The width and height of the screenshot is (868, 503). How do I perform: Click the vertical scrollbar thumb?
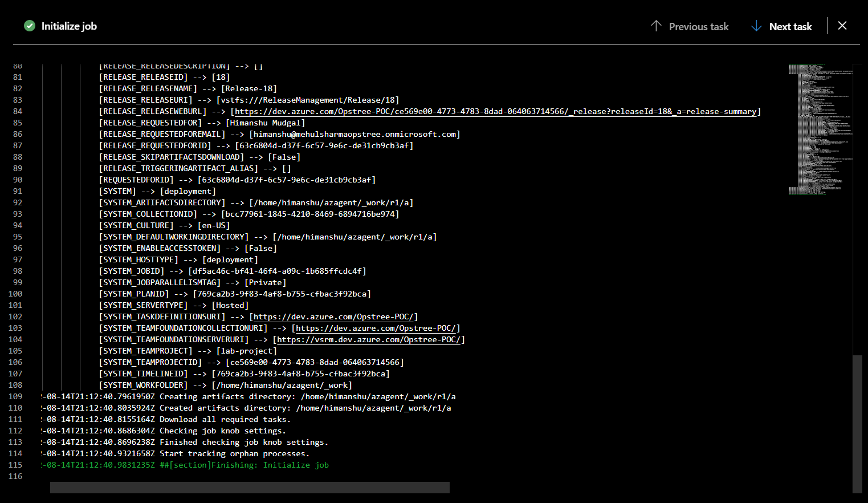(857, 424)
